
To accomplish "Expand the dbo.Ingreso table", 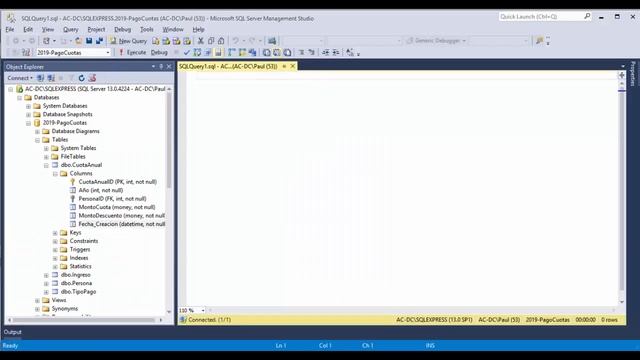I will (46, 276).
